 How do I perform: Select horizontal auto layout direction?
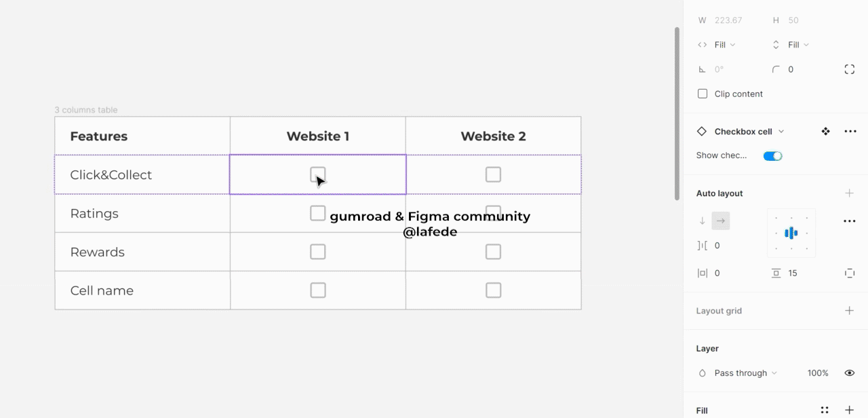tap(721, 221)
